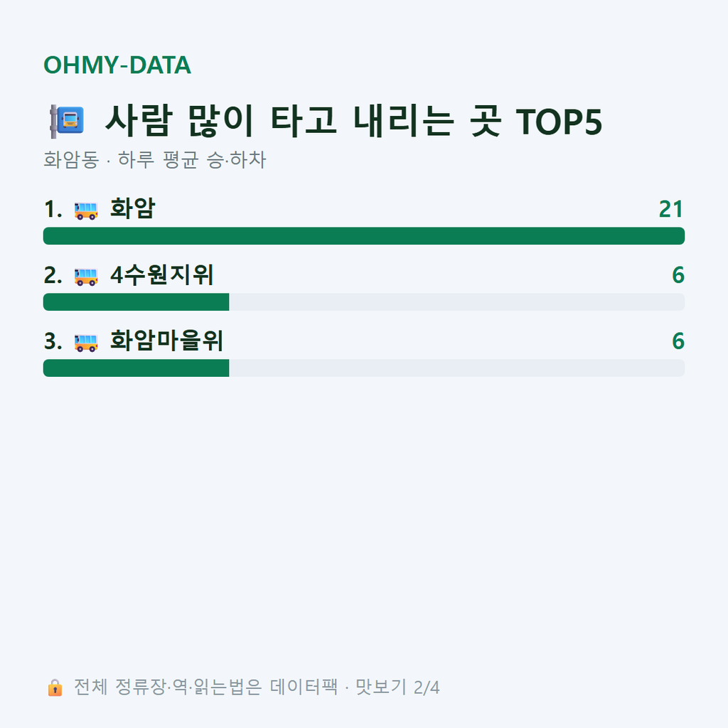
Task: Select the first-ranked stop name 화암
Action: 132,208
